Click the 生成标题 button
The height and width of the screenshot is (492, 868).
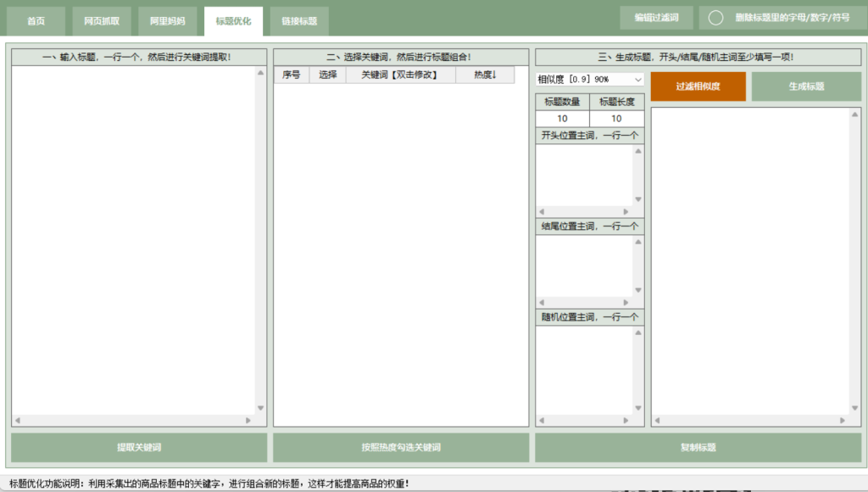(x=806, y=87)
